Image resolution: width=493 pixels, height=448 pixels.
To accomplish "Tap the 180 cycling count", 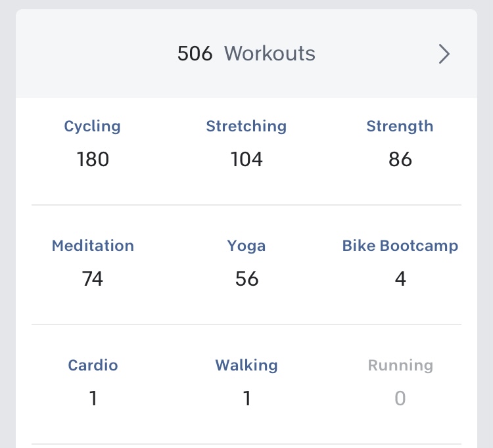I will point(93,160).
